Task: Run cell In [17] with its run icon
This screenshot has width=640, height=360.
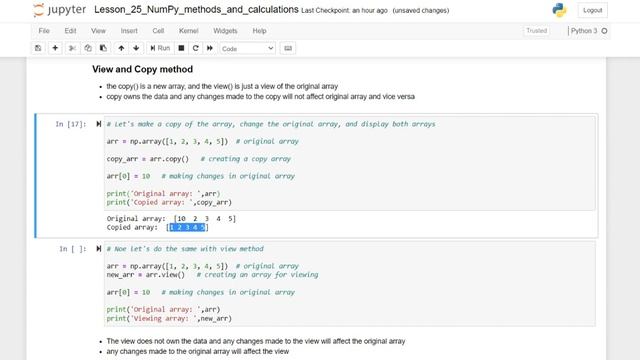Action: 98,124
